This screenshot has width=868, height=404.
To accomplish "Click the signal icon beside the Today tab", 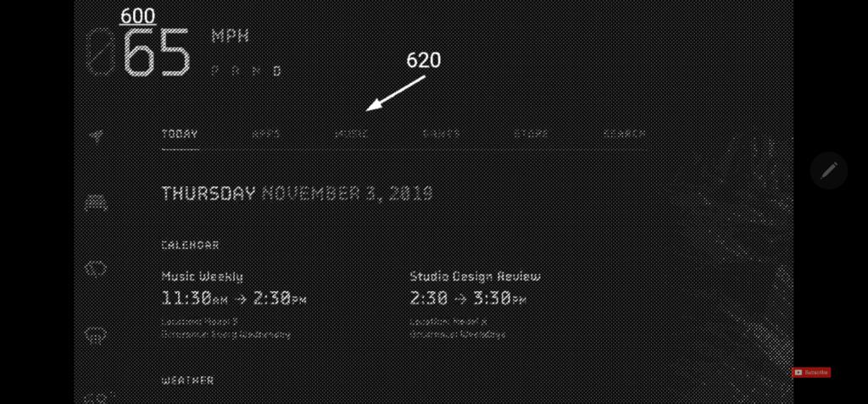I will tap(97, 135).
